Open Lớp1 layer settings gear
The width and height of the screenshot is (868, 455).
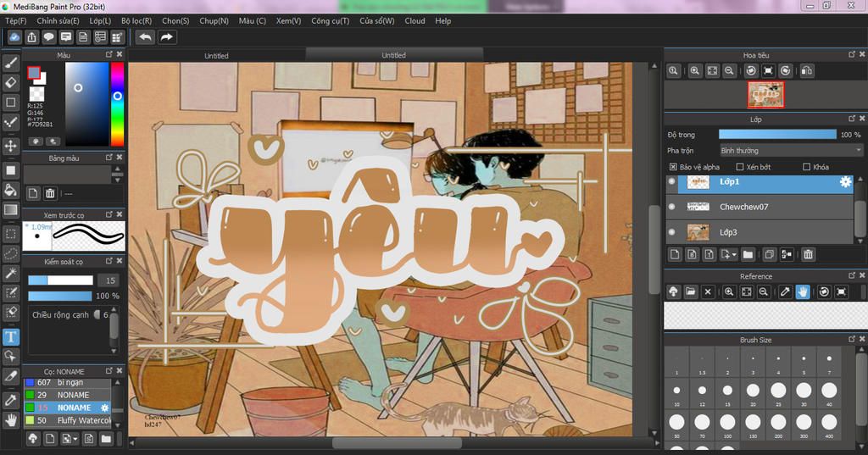845,181
